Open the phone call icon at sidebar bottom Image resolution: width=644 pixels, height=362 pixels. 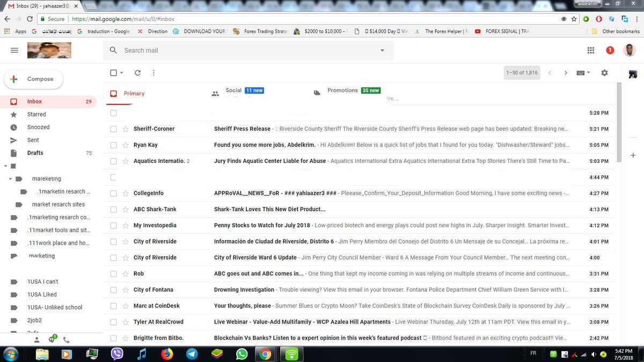67,340
